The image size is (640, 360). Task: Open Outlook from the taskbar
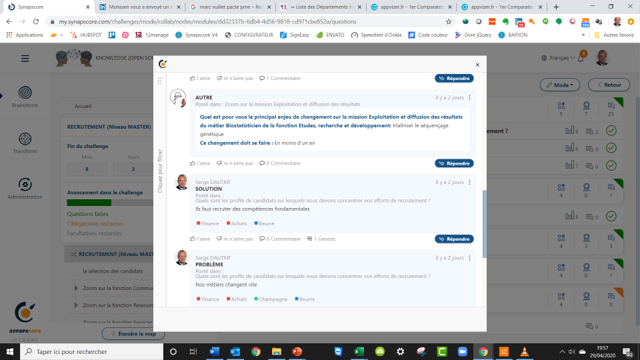[x=235, y=351]
